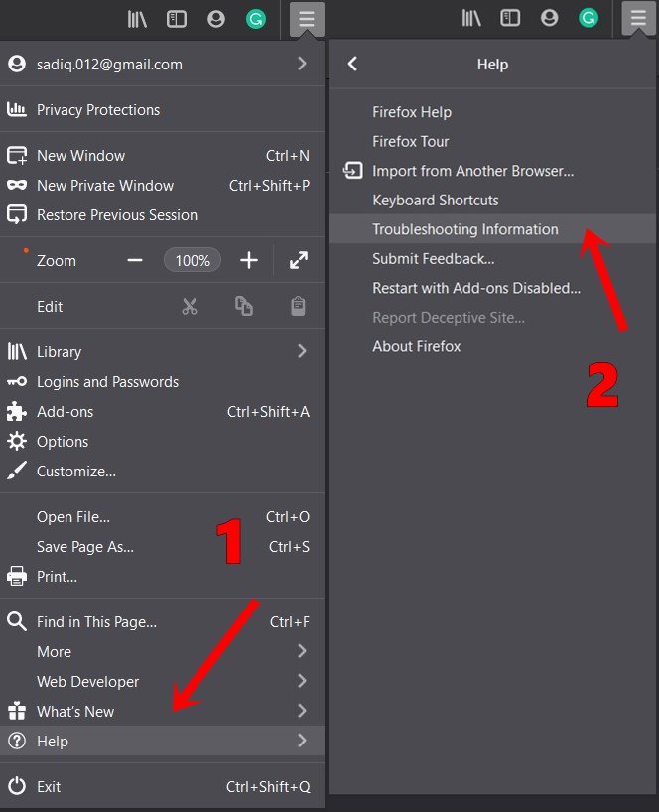Open About Firefox
659x812 pixels.
coord(493,346)
